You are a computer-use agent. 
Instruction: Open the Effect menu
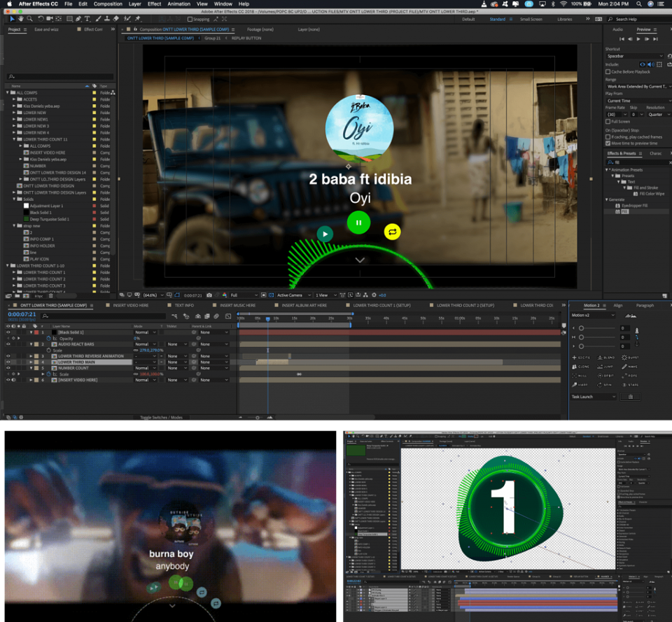[154, 4]
